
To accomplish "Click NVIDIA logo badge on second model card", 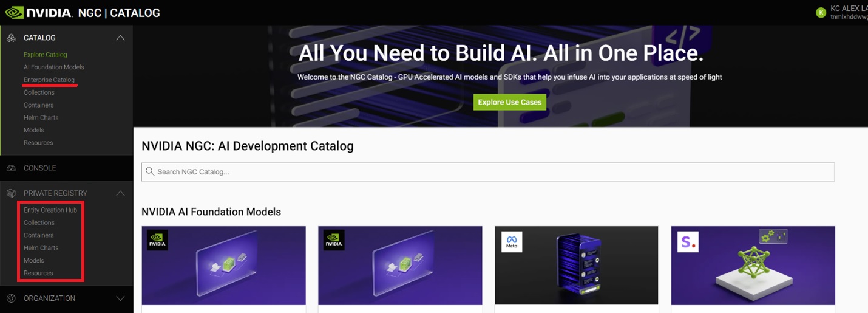I will click(334, 240).
